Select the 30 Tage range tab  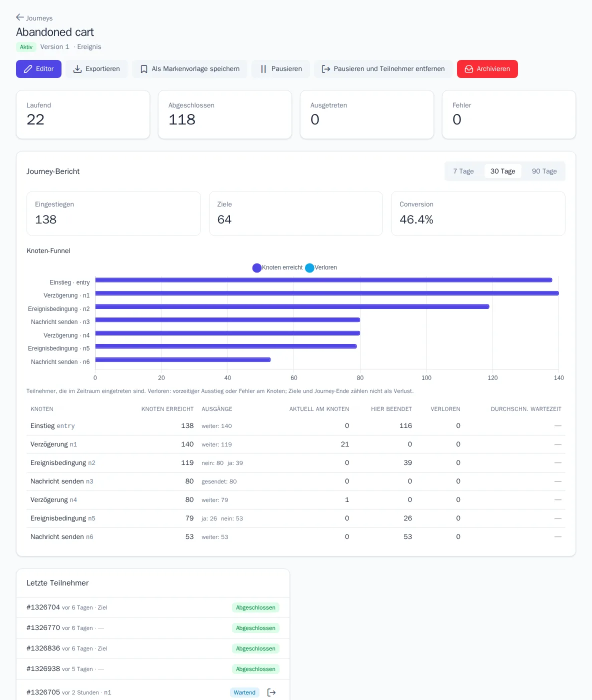[x=502, y=171]
